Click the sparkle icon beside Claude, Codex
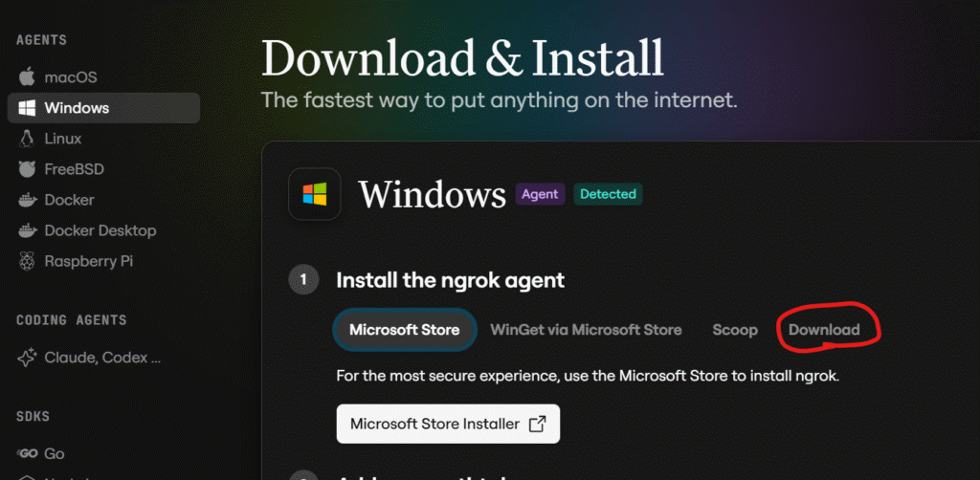Viewport: 980px width, 480px height. click(x=26, y=358)
